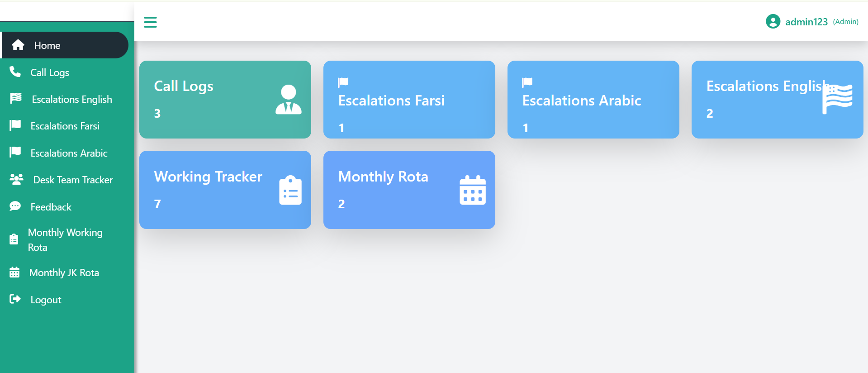Image resolution: width=868 pixels, height=373 pixels.
Task: Click the logout arrow icon
Action: [15, 299]
